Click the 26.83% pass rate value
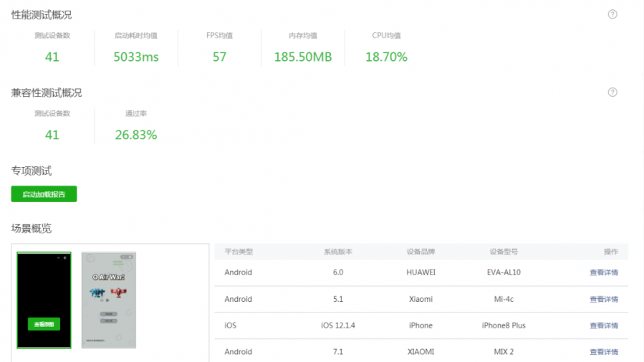 point(136,135)
